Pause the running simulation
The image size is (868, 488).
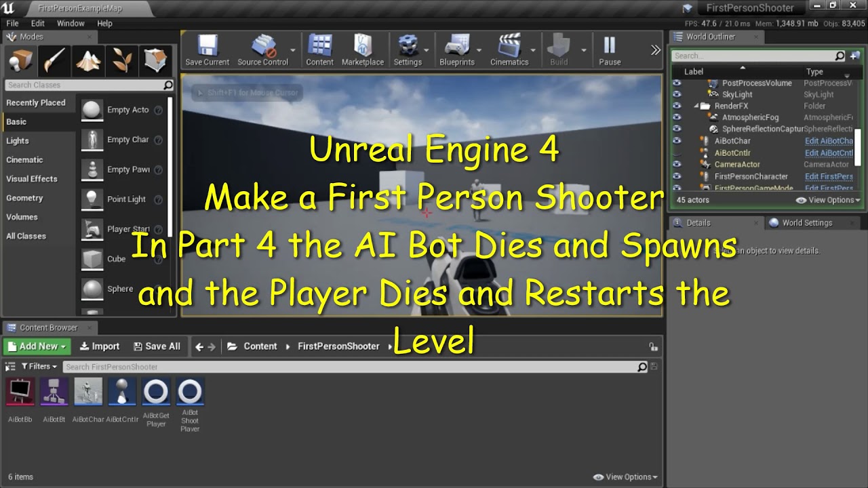(x=610, y=50)
